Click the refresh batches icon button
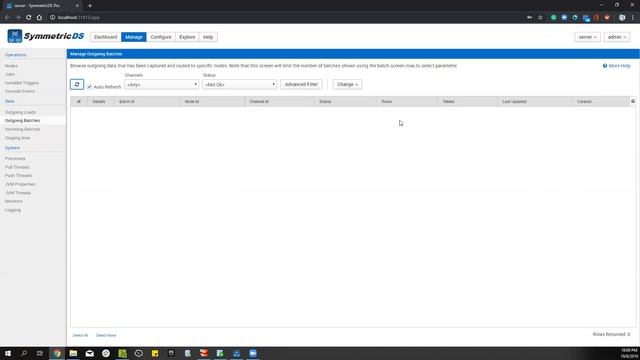 (77, 84)
